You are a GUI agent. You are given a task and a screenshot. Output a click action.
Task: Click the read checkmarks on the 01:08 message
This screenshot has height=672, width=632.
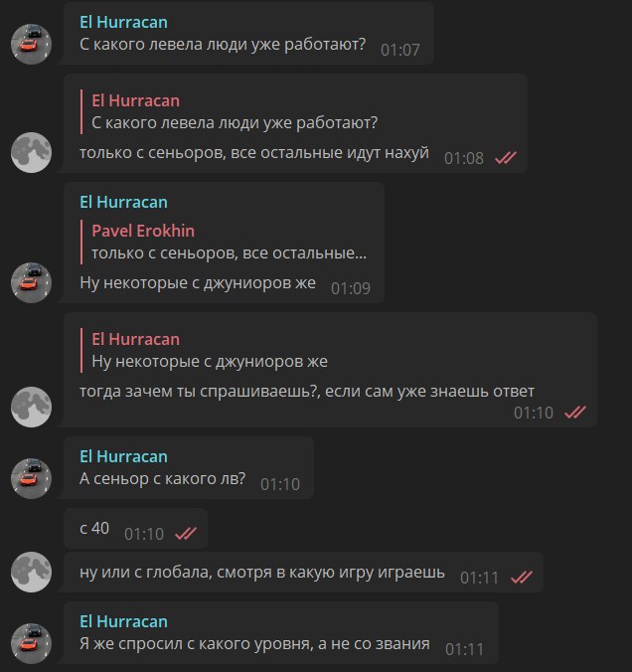pos(506,158)
